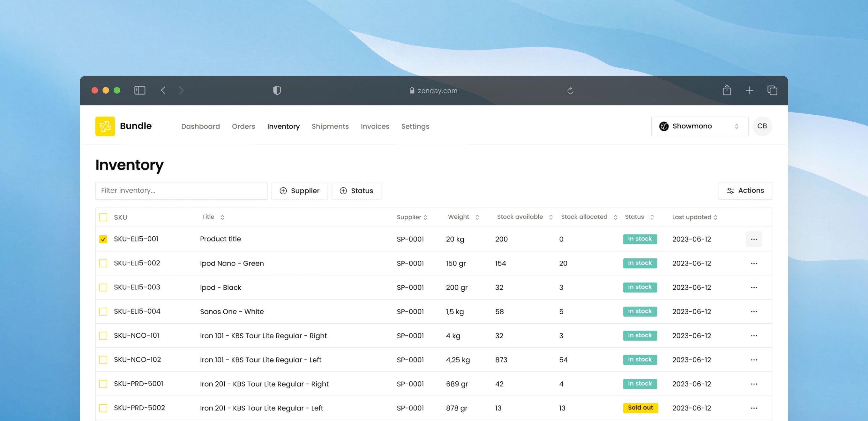The width and height of the screenshot is (868, 421).
Task: Click the privacy shield icon
Action: point(277,90)
